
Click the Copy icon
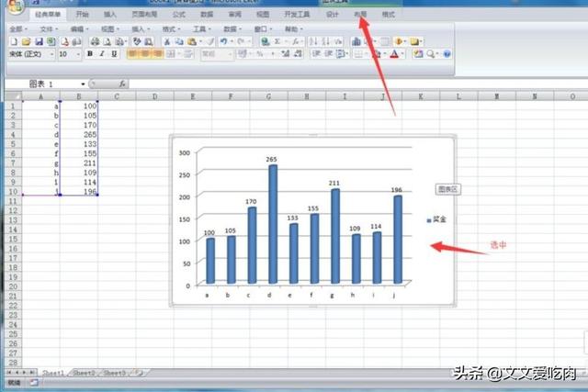click(x=179, y=41)
